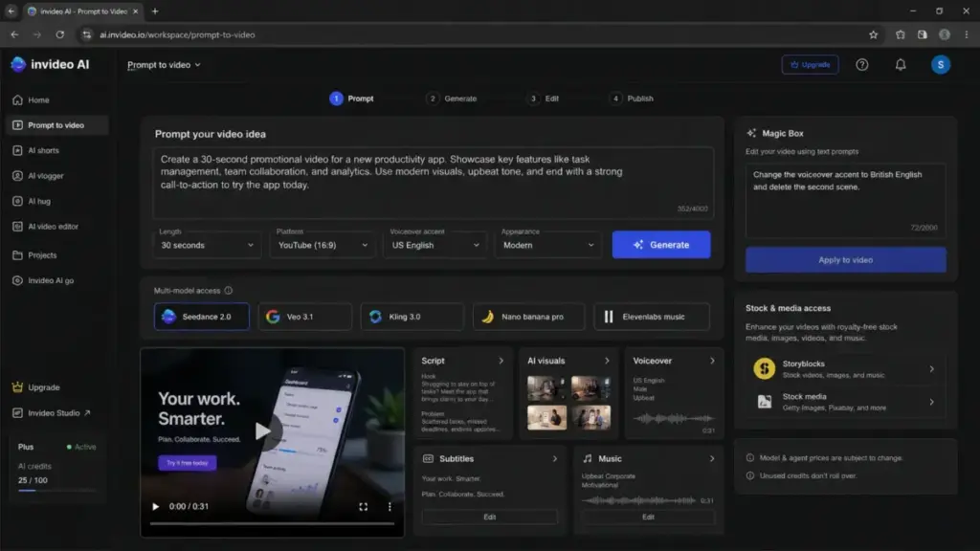Toggle fullscreen on the video preview
Screen dimensions: 980x551
click(363, 507)
